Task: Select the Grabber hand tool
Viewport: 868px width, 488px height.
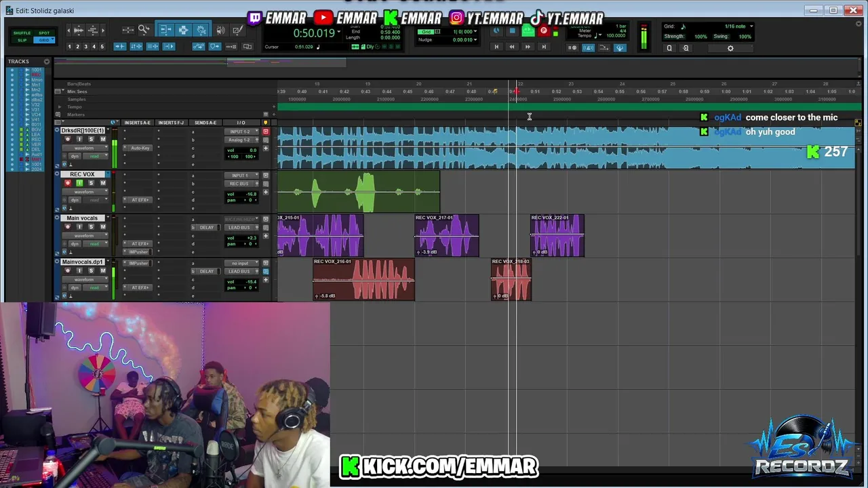Action: click(201, 30)
